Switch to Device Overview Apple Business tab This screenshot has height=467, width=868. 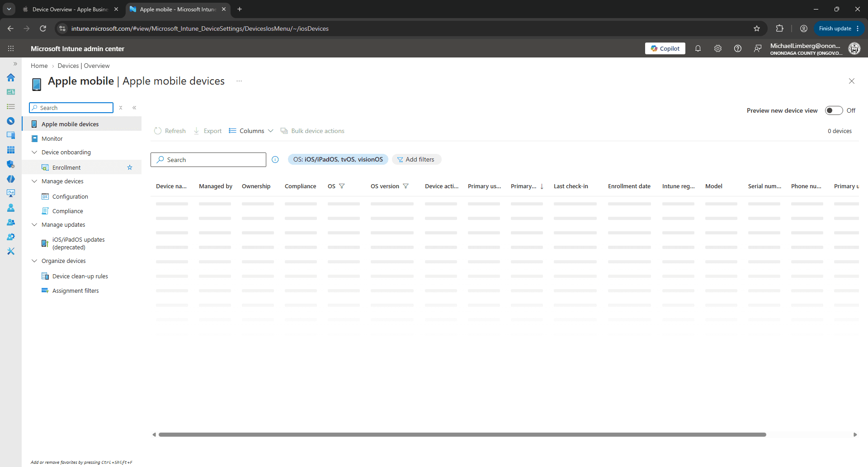click(x=71, y=9)
